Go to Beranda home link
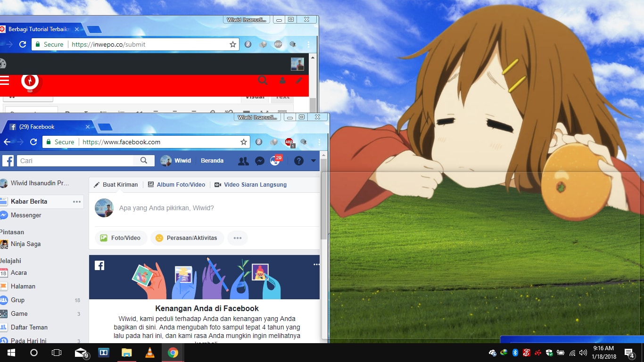 click(212, 161)
